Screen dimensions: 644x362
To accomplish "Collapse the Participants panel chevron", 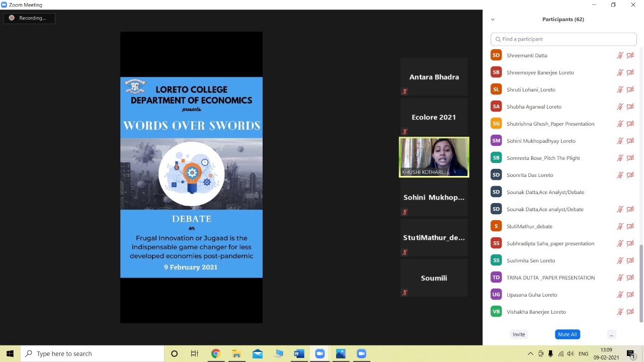I will pos(493,20).
